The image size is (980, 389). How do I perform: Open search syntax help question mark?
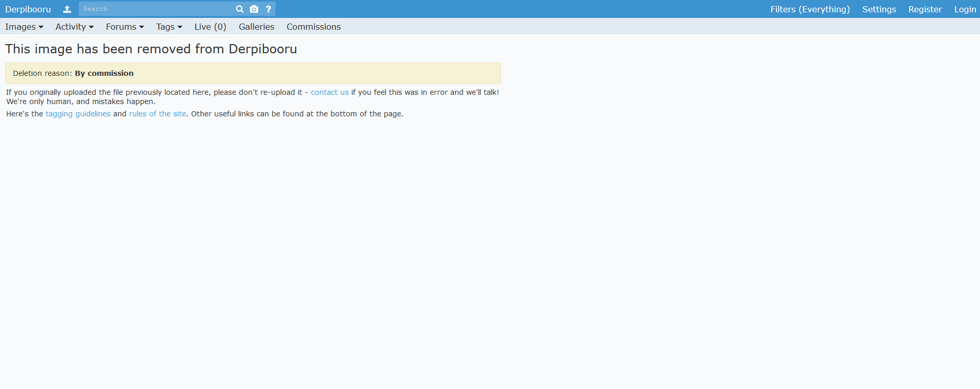268,9
